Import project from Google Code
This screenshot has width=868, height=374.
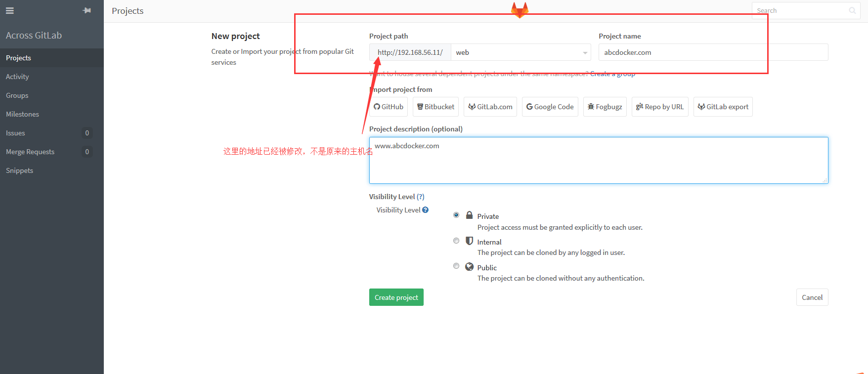tap(550, 107)
